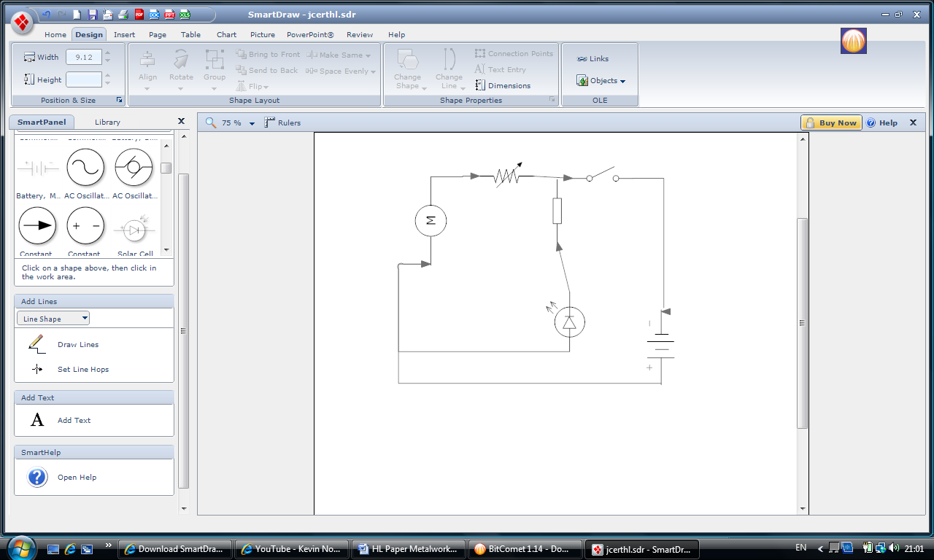Open the Page ribbon tab
Image resolution: width=934 pixels, height=560 pixels.
[158, 34]
